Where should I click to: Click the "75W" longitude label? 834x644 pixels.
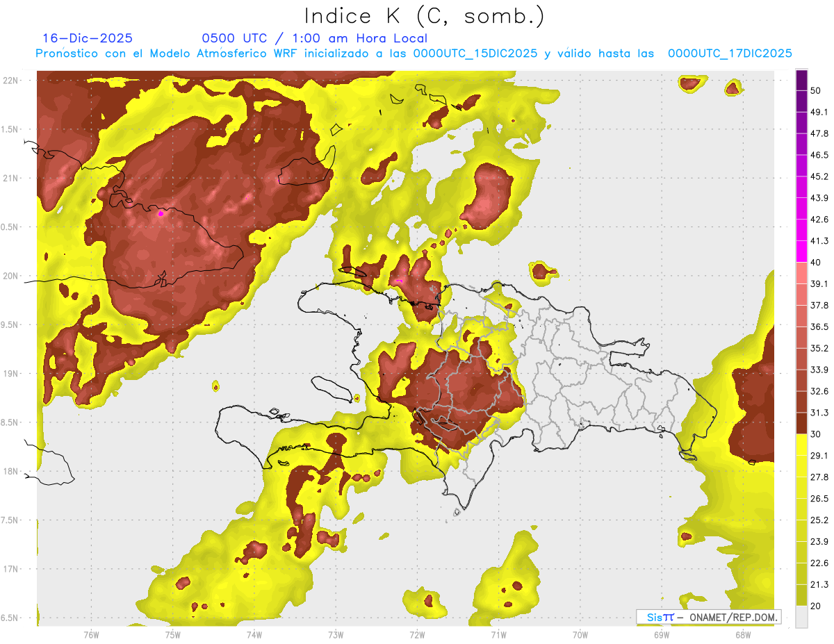[173, 634]
